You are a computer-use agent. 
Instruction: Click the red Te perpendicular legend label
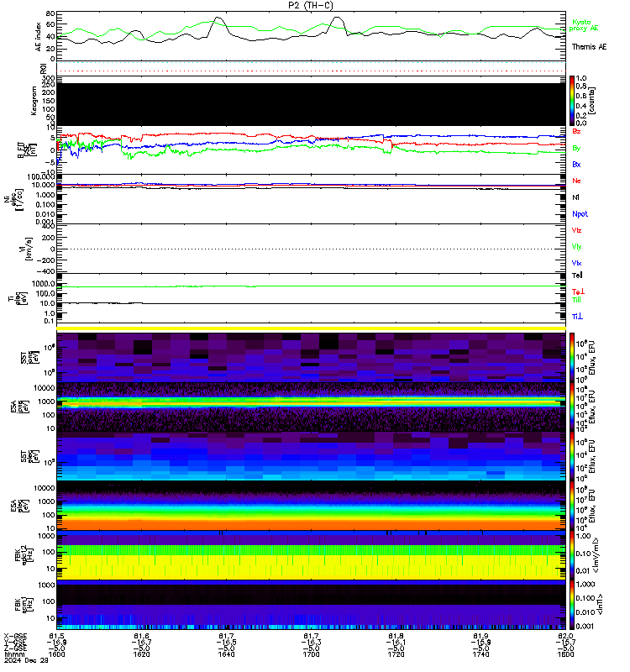point(578,291)
